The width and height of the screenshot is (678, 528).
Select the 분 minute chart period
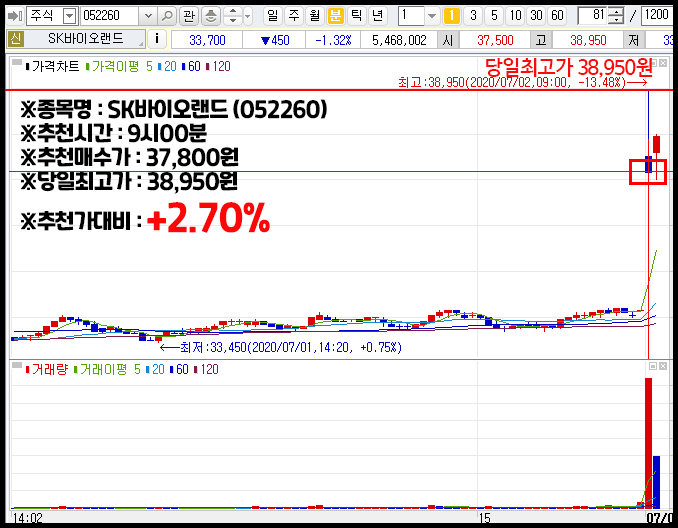(336, 16)
